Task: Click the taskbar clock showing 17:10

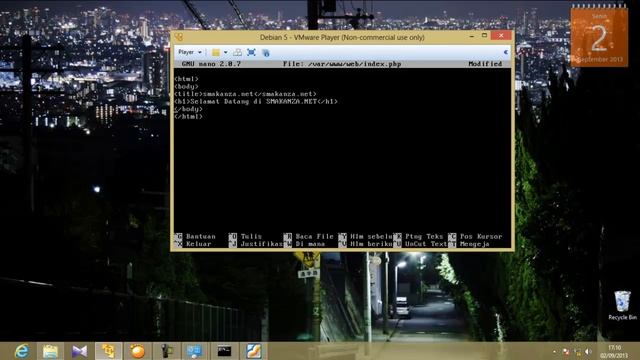Action: point(614,351)
